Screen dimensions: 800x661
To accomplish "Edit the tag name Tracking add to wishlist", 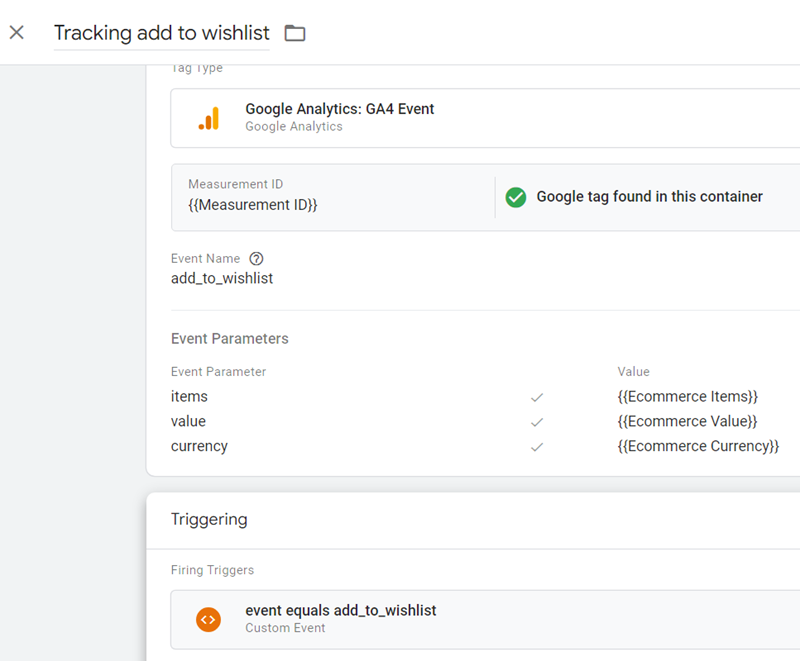I will tap(161, 33).
